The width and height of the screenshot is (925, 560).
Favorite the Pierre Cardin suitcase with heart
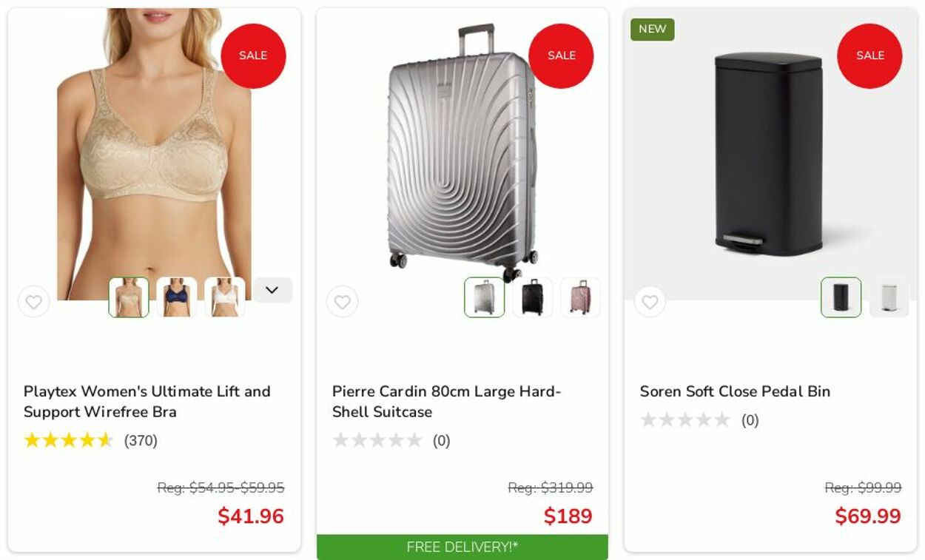click(x=342, y=302)
